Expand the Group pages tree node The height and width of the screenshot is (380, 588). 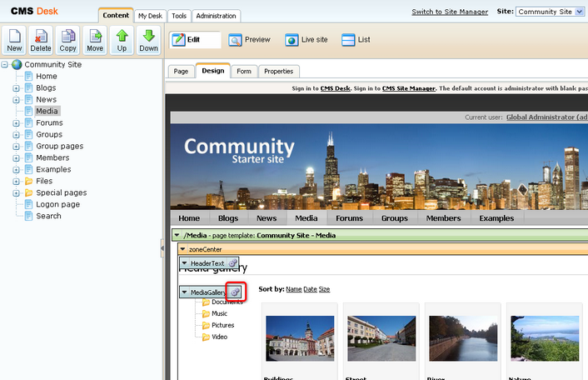[16, 147]
